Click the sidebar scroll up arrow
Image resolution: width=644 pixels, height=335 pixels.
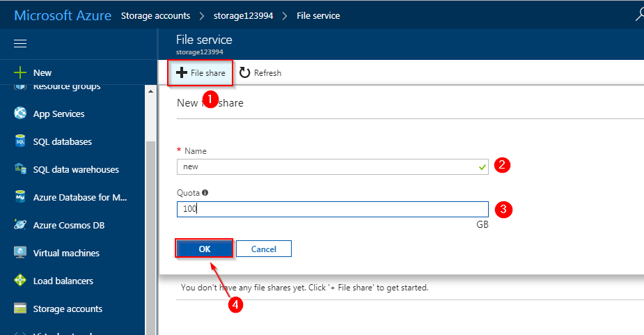151,91
